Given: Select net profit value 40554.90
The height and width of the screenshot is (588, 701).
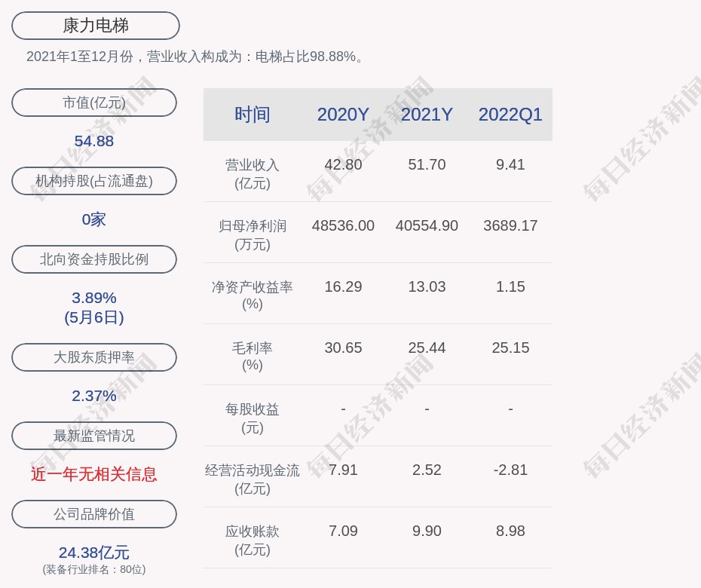Looking at the screenshot, I should 427,226.
